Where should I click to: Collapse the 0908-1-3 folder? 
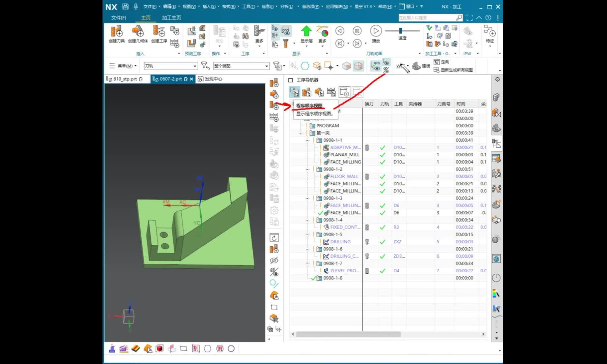click(x=307, y=198)
